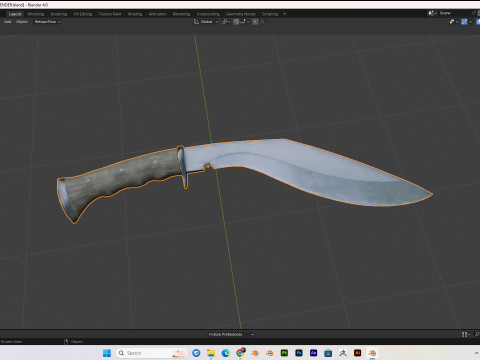Viewport: 480px width, 360px height.
Task: Open the pivot point dropdown
Action: tap(226, 22)
